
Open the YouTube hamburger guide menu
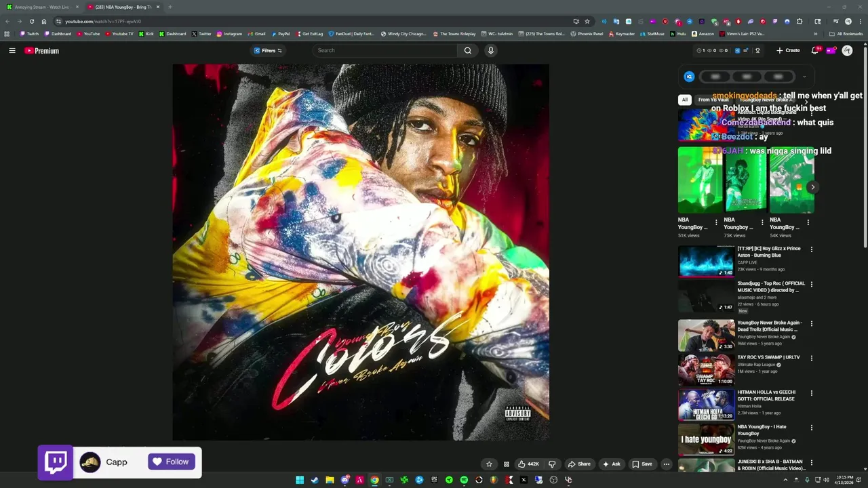click(12, 50)
